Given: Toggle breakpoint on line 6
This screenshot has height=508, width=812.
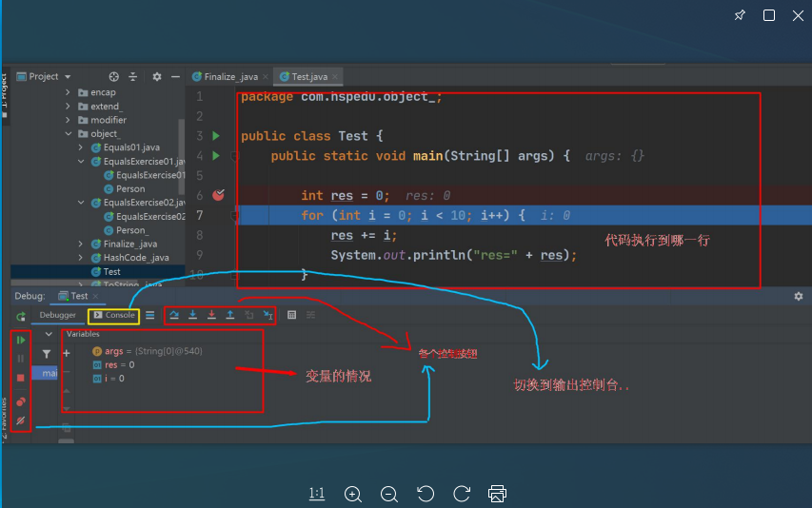Looking at the screenshot, I should pyautogui.click(x=219, y=195).
